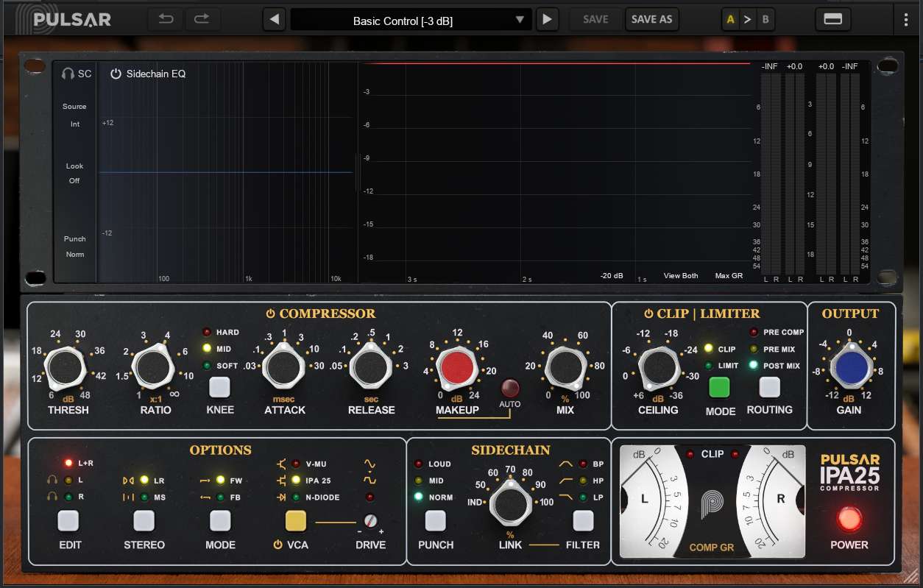
Task: Click the View Both display option
Action: point(680,276)
